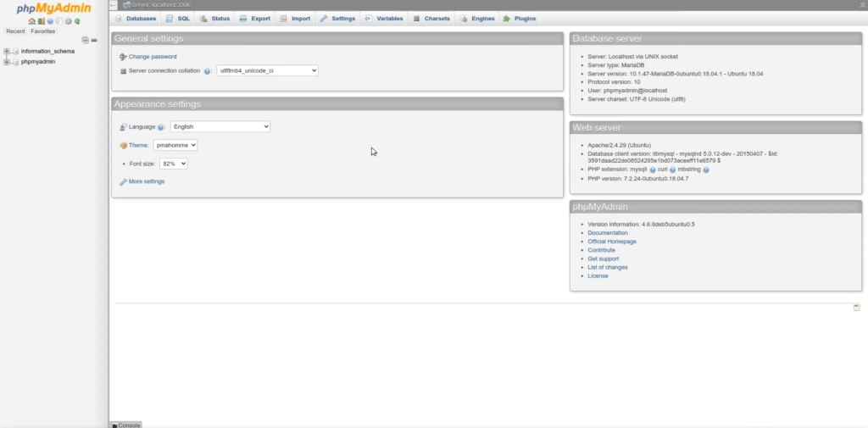868x428 pixels.
Task: Open the List of changes link
Action: pyautogui.click(x=608, y=268)
